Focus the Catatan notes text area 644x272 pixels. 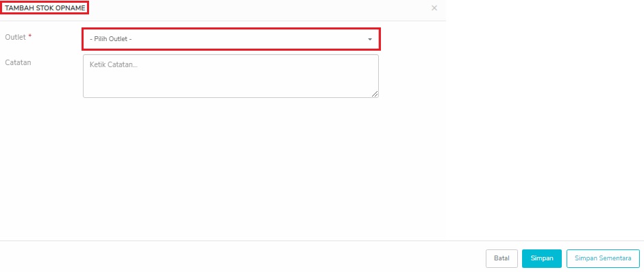(231, 76)
